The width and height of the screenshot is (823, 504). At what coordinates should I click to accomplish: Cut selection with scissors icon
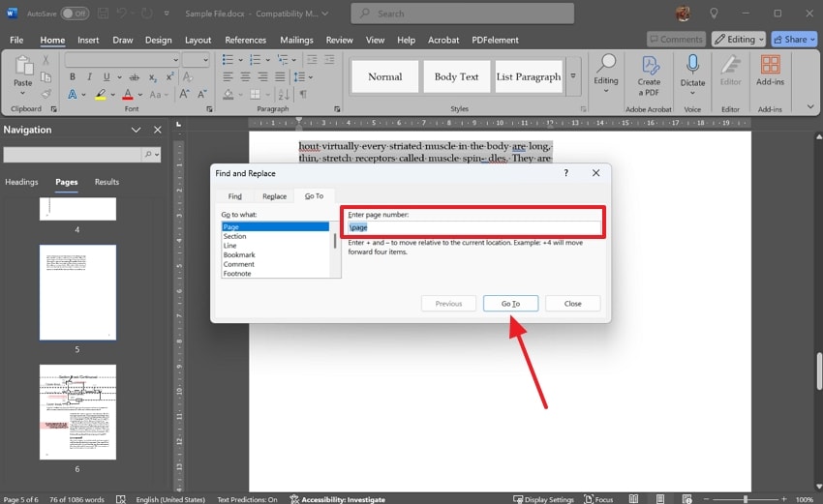click(46, 60)
